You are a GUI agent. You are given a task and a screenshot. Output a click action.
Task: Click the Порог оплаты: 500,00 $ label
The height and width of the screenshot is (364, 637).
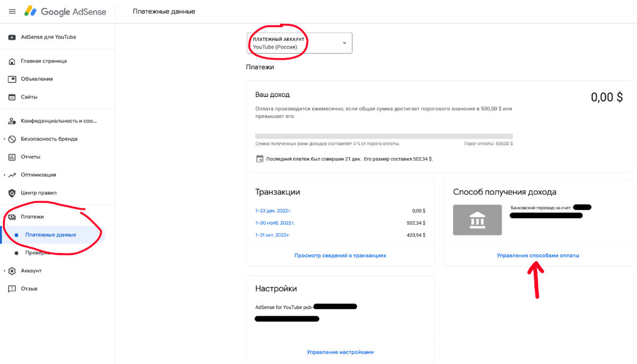tap(488, 144)
